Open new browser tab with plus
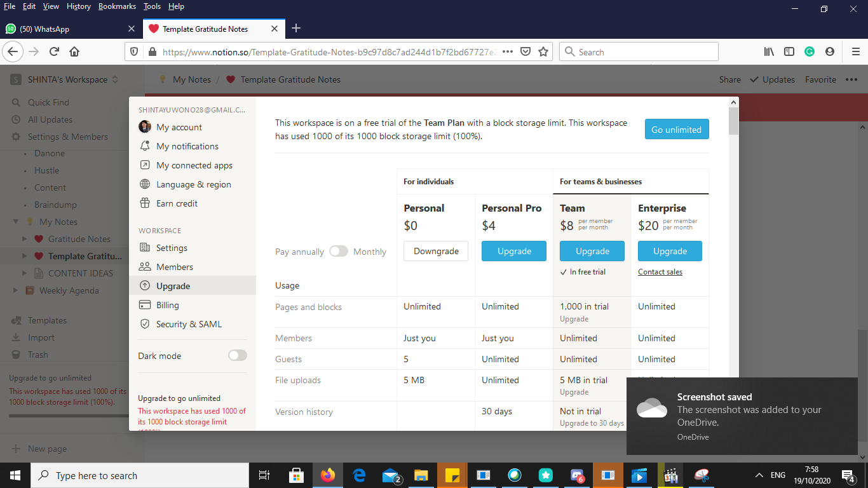The image size is (868, 488). 296,29
